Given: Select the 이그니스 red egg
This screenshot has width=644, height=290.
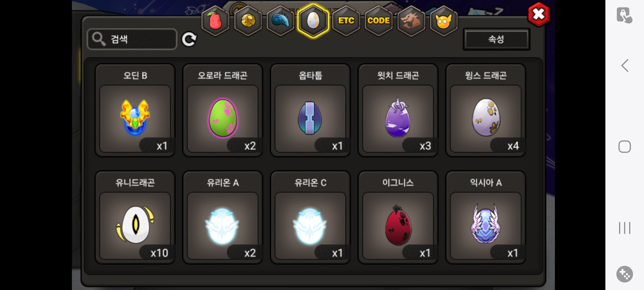Looking at the screenshot, I should click(398, 217).
